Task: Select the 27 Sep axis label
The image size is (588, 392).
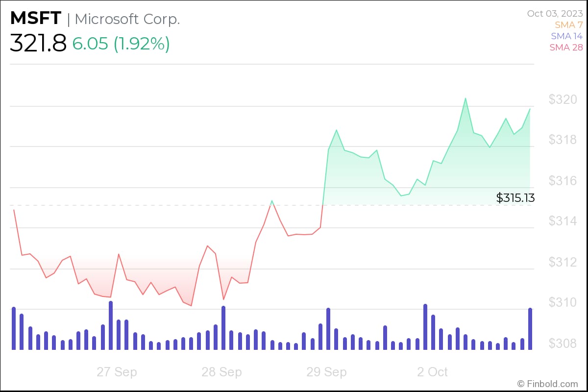Action: 117,372
